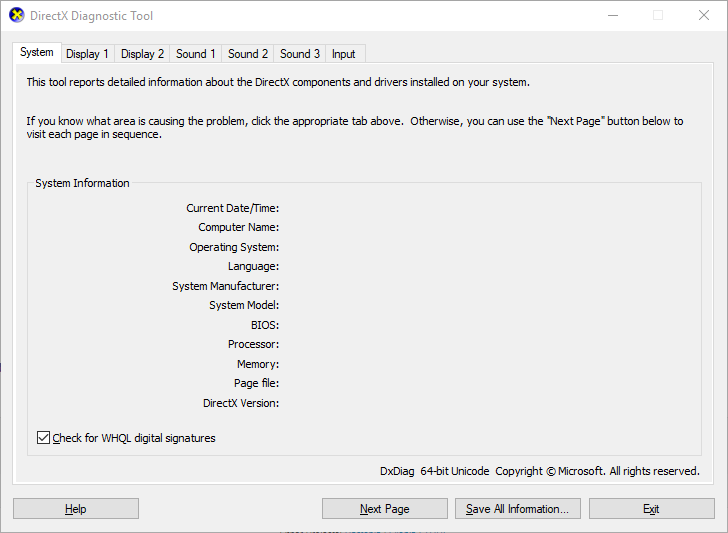View the Input tab
The image size is (728, 533).
344,54
